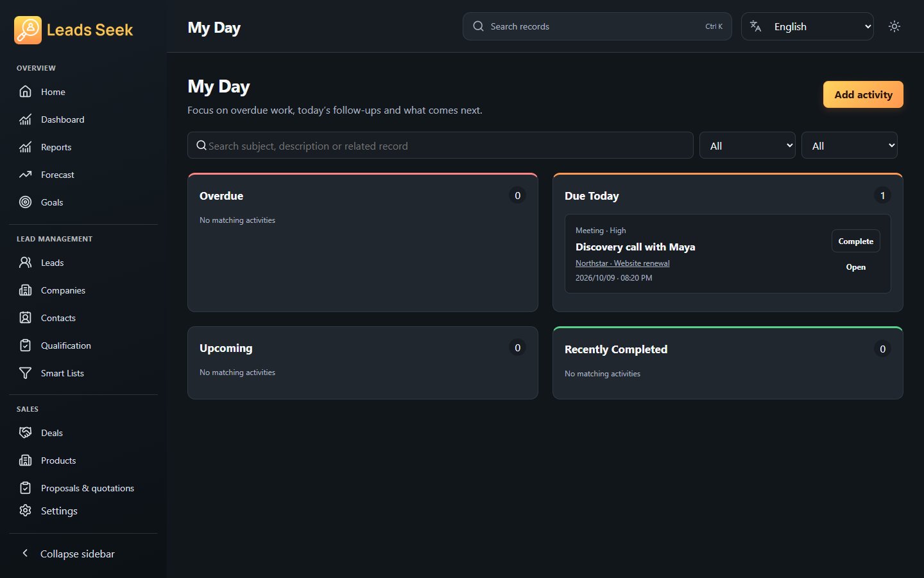This screenshot has width=924, height=578.
Task: Click the translate language icon
Action: click(756, 26)
